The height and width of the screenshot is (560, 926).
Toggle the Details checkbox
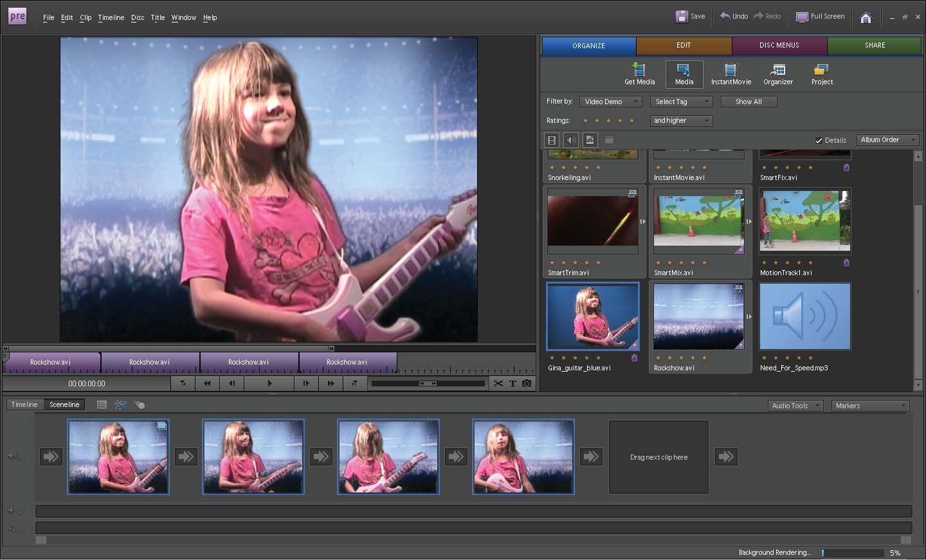(x=819, y=140)
